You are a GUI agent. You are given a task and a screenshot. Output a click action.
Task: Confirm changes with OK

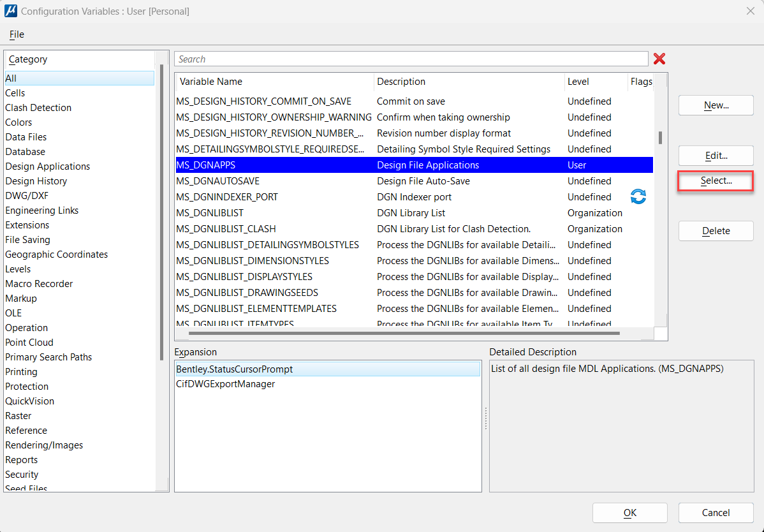point(629,513)
